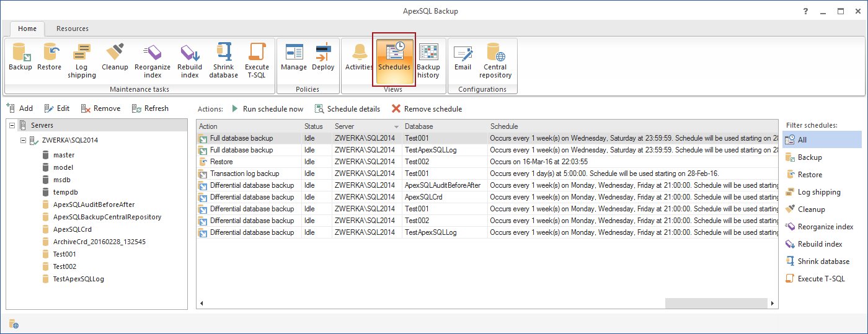Viewport: 868px width, 334px height.
Task: Switch to the Resources ribbon tab
Action: tap(73, 29)
